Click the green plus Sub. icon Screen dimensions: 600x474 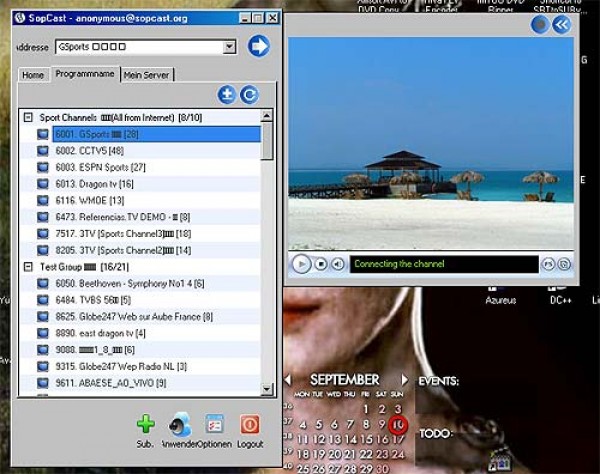146,423
